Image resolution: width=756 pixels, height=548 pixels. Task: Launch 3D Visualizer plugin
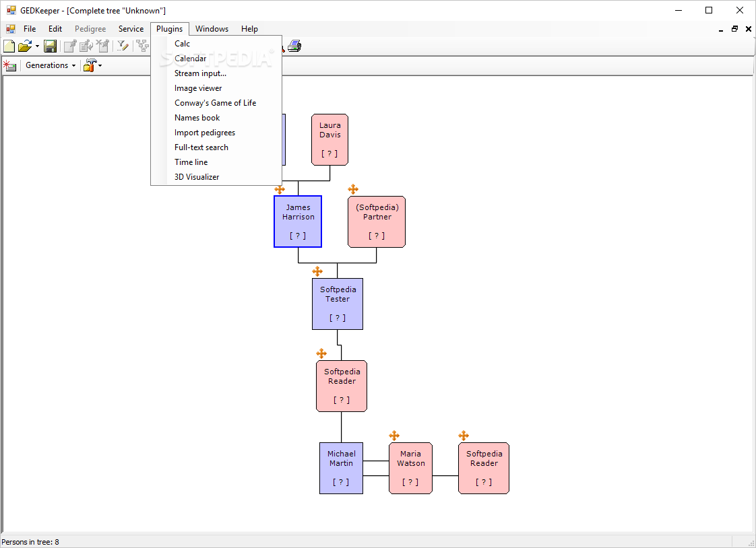pos(216,177)
